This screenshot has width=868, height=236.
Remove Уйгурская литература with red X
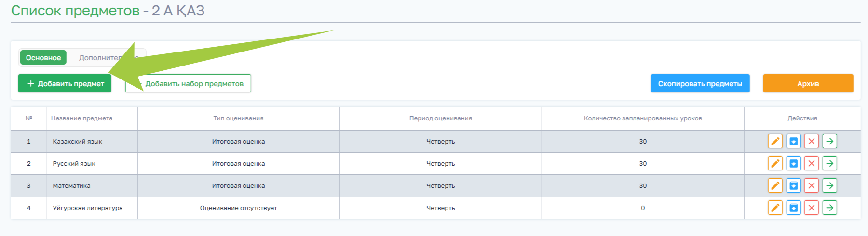812,208
